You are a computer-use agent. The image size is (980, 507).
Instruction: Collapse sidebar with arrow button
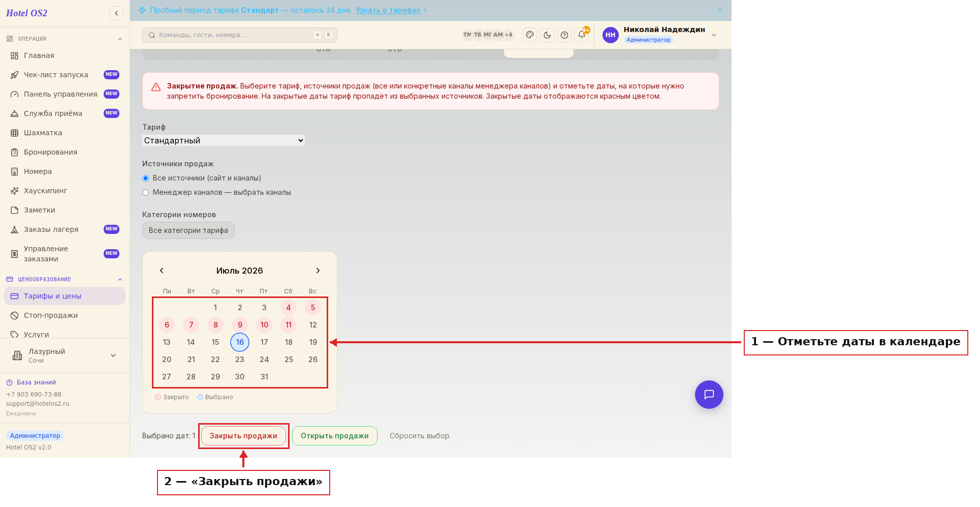(116, 13)
